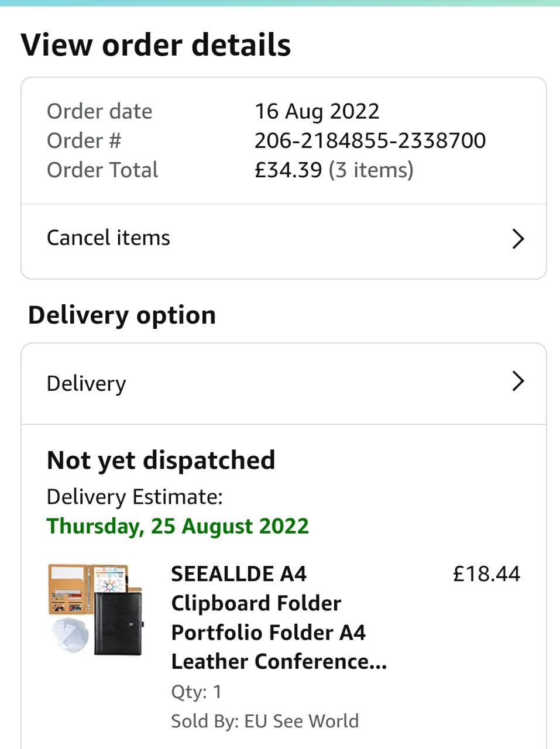
Task: Open the Cancel items row
Action: tap(284, 238)
